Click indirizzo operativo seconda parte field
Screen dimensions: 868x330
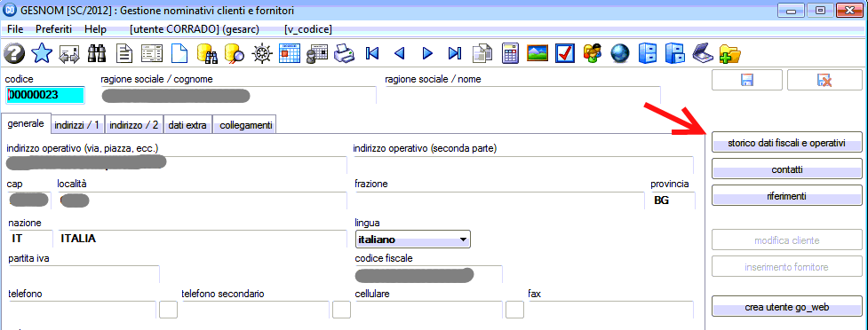(522, 165)
